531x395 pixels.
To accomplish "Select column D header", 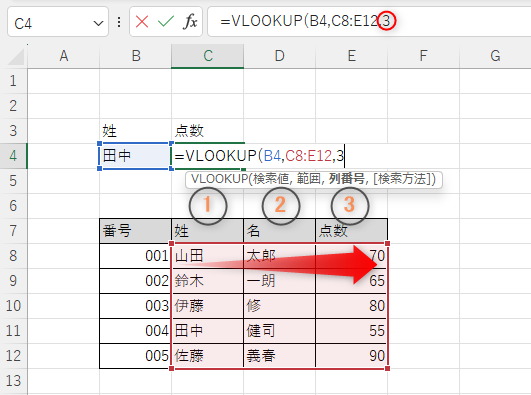I will [279, 56].
